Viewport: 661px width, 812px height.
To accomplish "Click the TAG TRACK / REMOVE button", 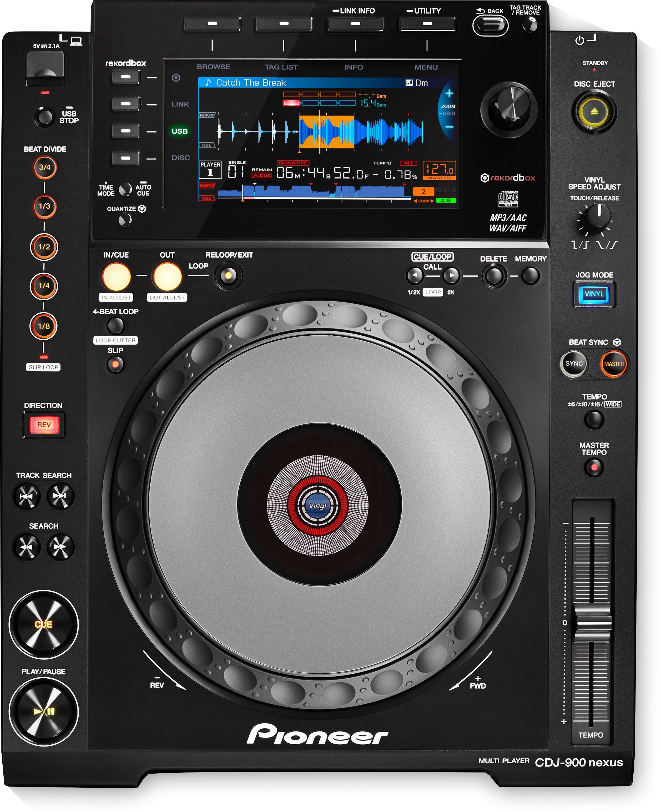I will (x=530, y=25).
